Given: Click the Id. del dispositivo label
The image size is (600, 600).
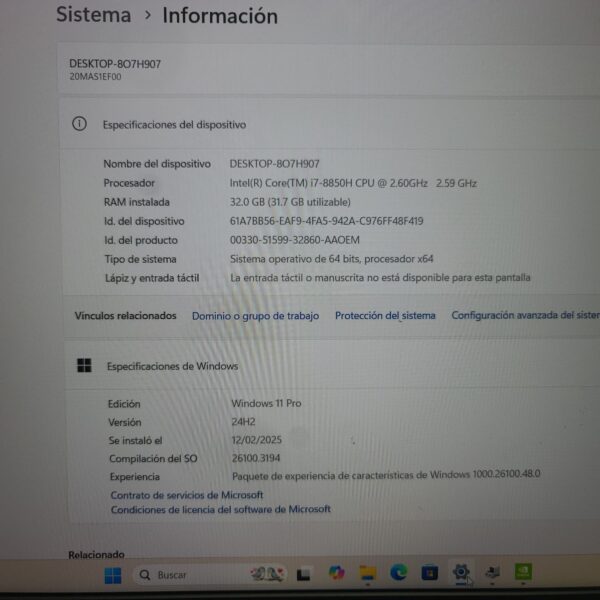Looking at the screenshot, I should [144, 222].
